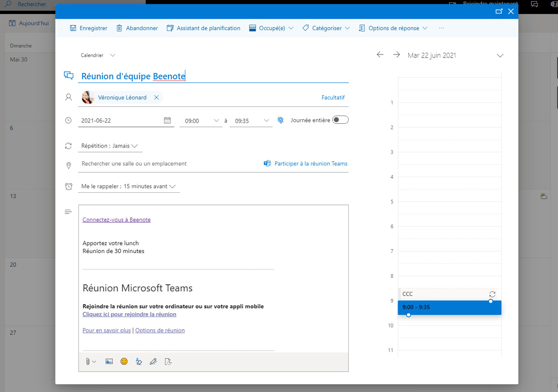Click the reminder alarm clock icon

68,186
